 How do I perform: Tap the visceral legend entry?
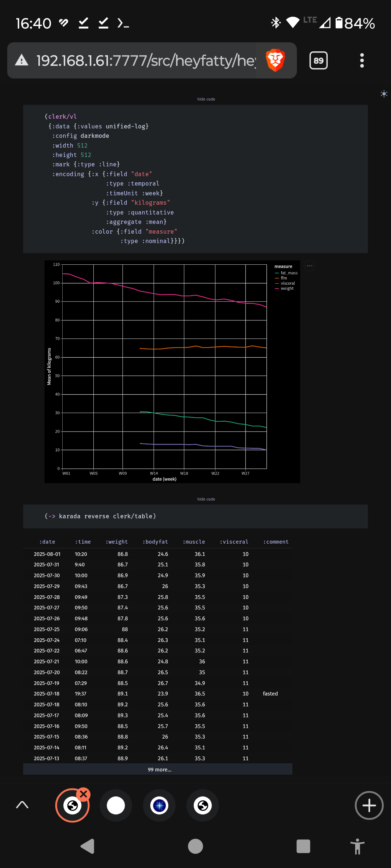285,283
